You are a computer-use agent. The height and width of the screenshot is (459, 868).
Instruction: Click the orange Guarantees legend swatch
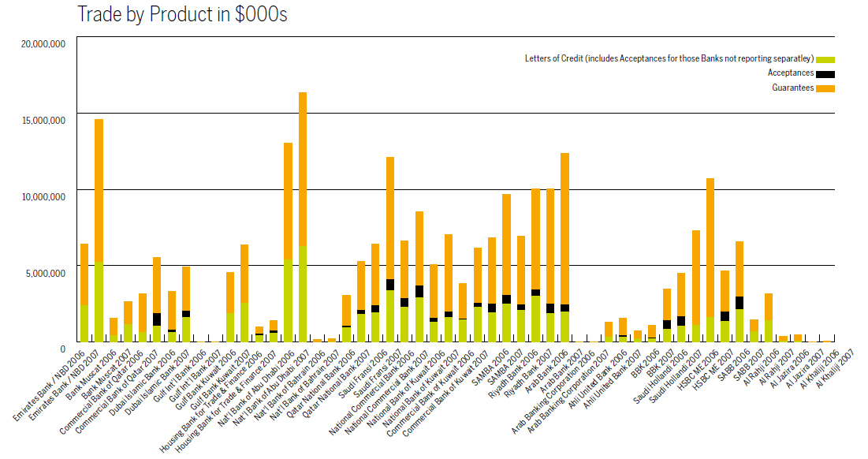[x=825, y=88]
